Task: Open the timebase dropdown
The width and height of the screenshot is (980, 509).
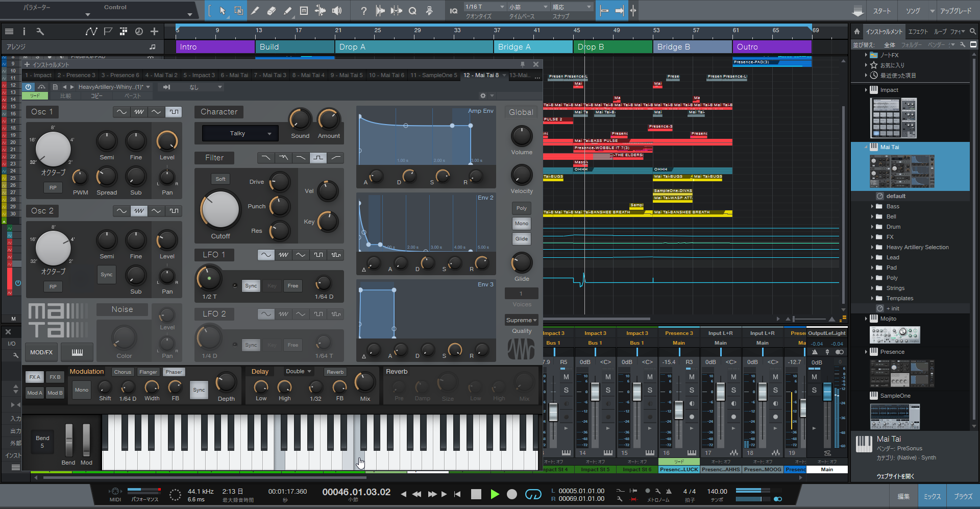Action: coord(529,7)
